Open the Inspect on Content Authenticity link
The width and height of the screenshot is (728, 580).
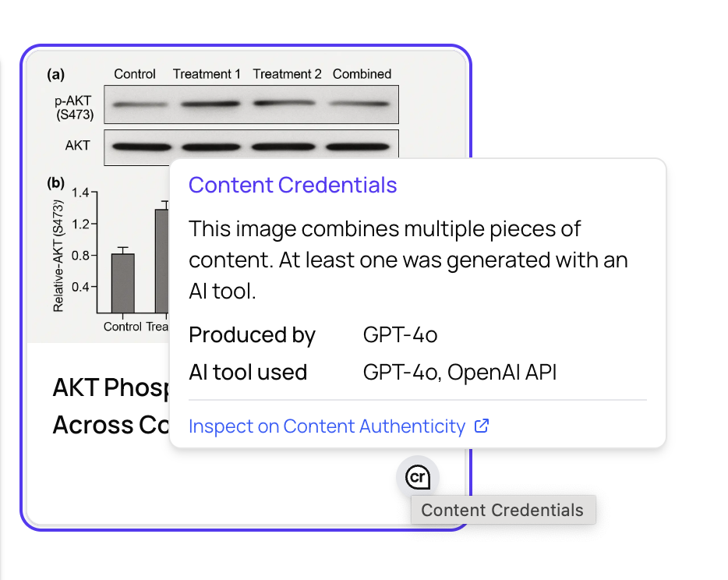327,426
